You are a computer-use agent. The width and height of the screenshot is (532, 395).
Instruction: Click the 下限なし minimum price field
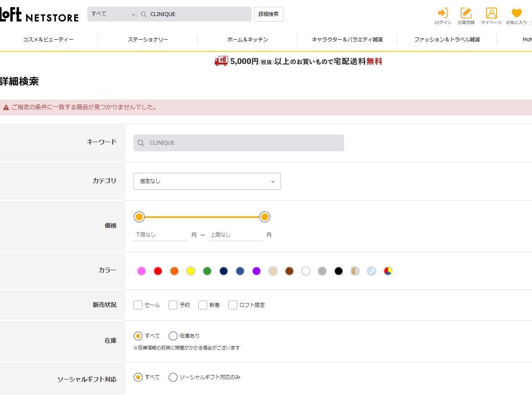click(161, 235)
